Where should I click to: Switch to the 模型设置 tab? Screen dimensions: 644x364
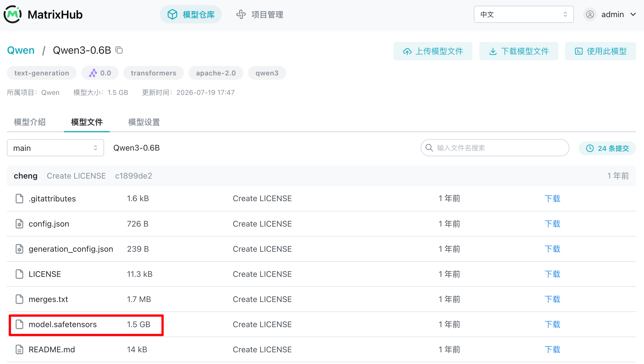click(x=144, y=122)
